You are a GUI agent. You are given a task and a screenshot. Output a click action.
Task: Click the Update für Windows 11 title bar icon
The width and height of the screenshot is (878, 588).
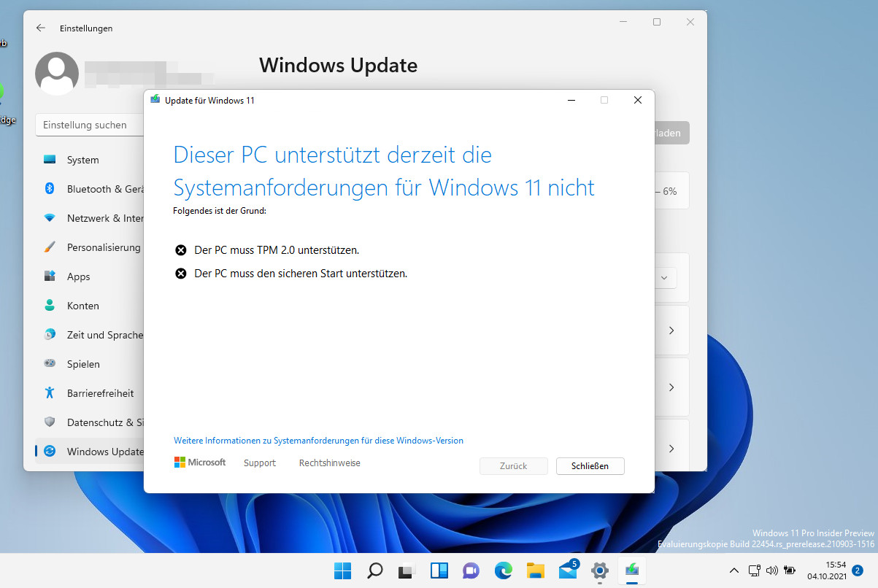155,100
